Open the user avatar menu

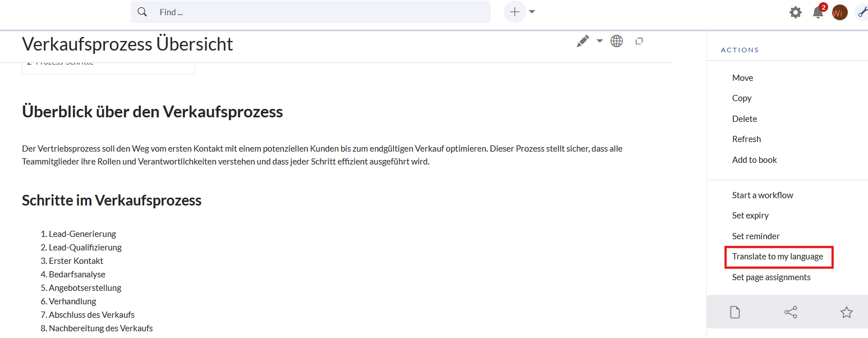coord(839,12)
